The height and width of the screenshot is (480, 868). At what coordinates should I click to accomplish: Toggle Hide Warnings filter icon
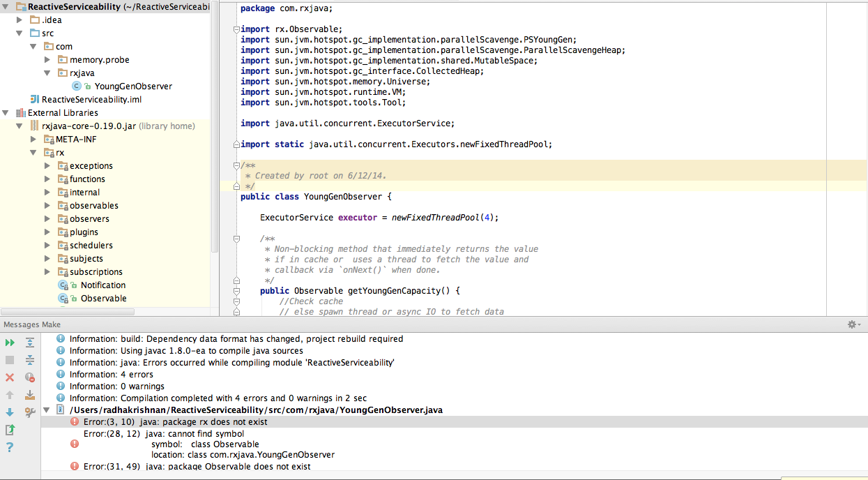(x=30, y=377)
